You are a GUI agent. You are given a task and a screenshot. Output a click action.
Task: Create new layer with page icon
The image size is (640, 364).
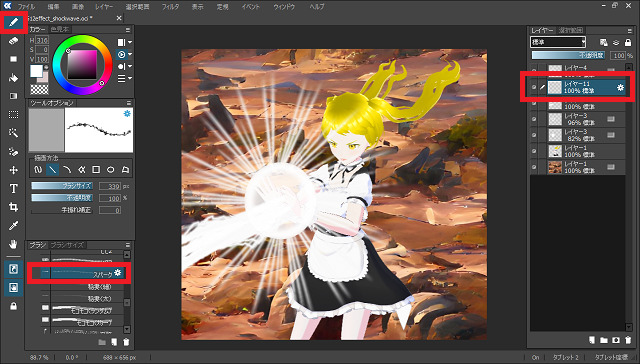point(592,340)
